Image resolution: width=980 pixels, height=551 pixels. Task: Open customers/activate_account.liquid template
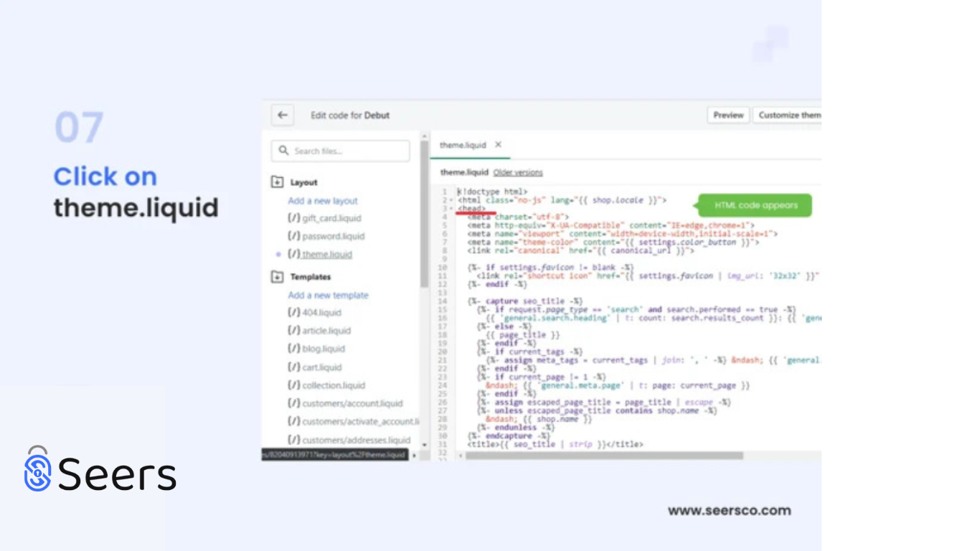click(361, 421)
